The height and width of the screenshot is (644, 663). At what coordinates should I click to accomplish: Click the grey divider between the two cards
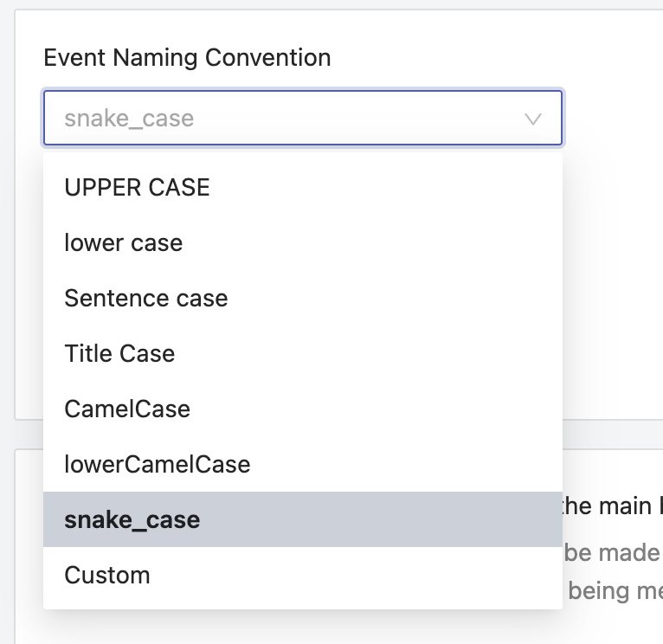click(x=610, y=435)
